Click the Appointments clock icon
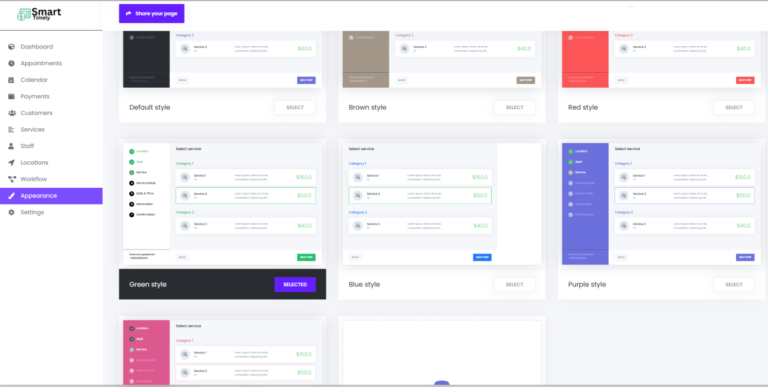 [x=11, y=63]
